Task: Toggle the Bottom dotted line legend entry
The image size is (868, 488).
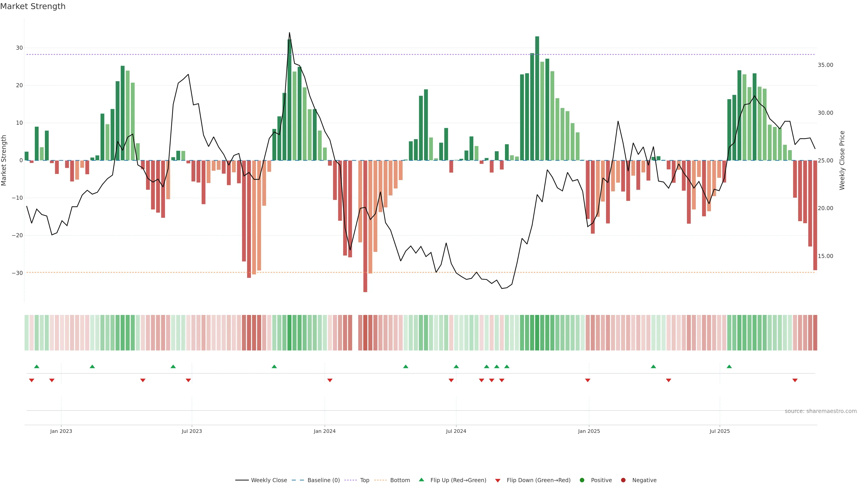Action: pos(392,480)
